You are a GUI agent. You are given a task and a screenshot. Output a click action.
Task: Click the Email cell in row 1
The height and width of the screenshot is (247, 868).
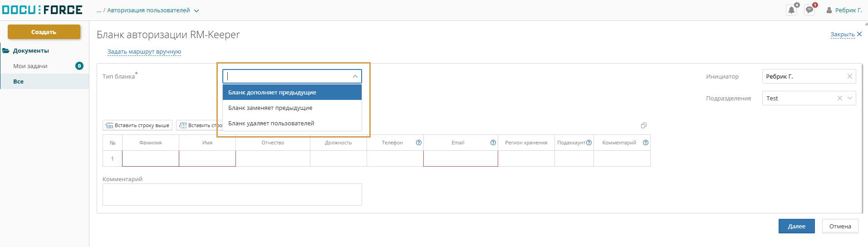coord(461,158)
